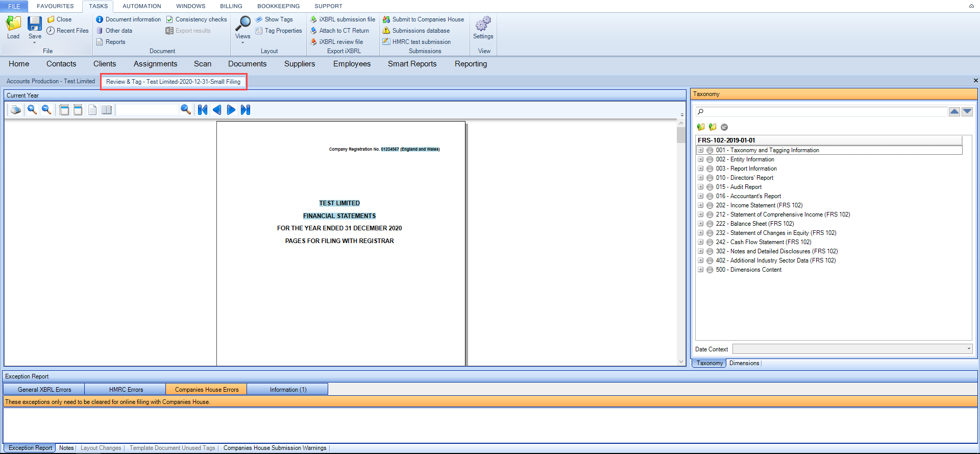Viewport: 980px width, 454px height.
Task: Jump to the last page of the document
Action: 246,110
